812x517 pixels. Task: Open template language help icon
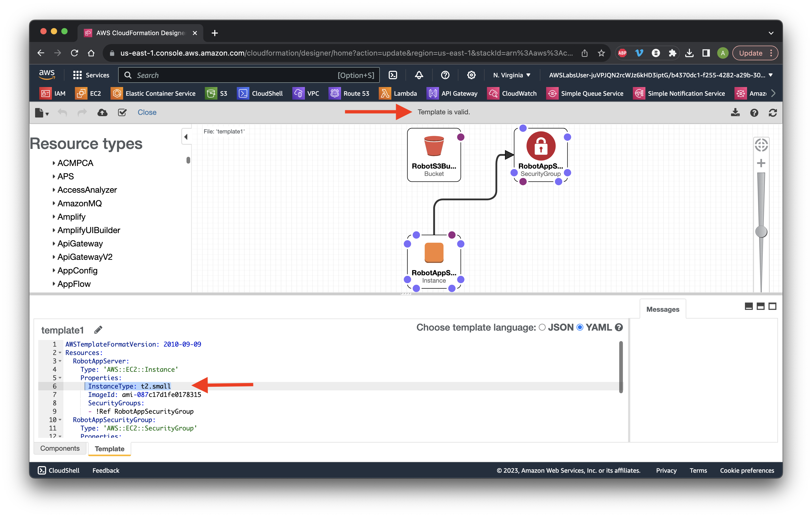[x=619, y=327]
